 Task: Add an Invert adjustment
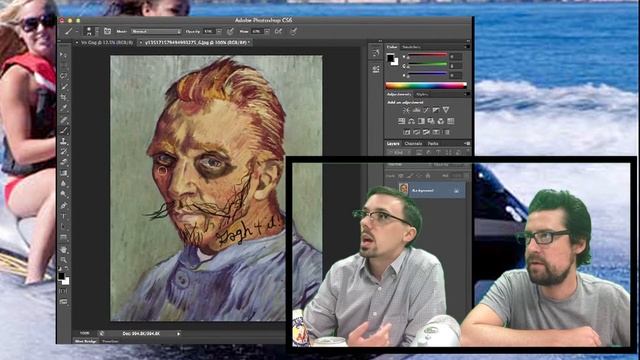(407, 132)
